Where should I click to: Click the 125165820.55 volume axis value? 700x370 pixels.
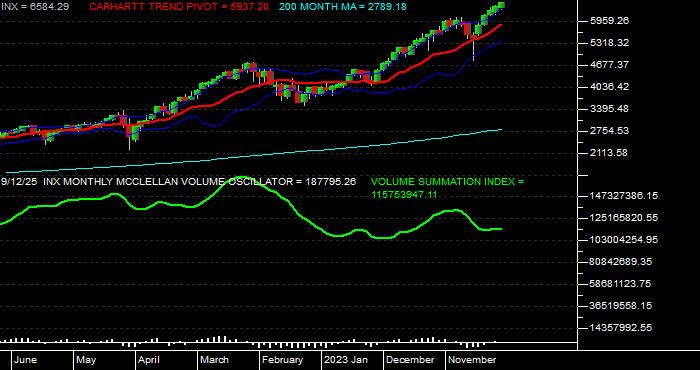coord(624,218)
